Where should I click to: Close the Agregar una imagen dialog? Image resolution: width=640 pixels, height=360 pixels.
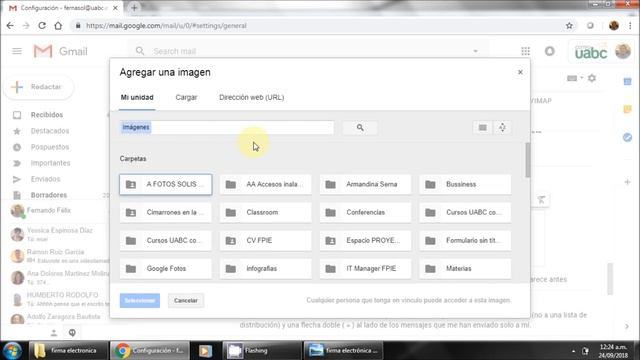point(520,72)
